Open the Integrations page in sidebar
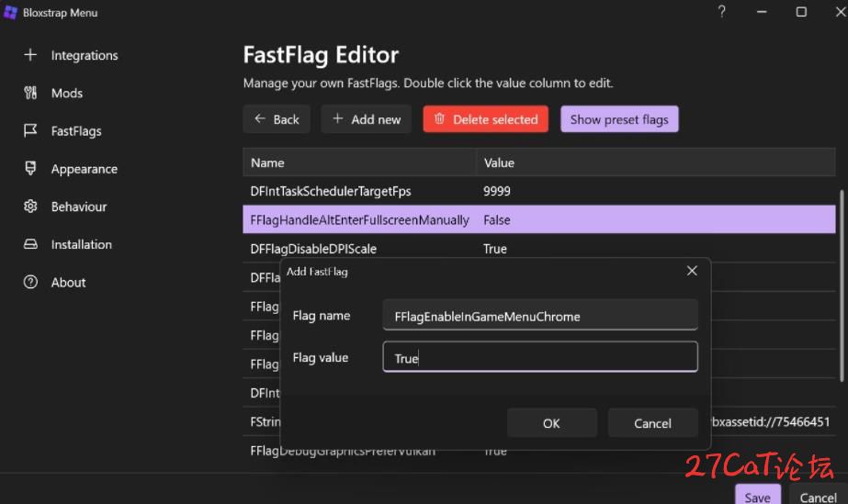This screenshot has height=504, width=848. [85, 55]
